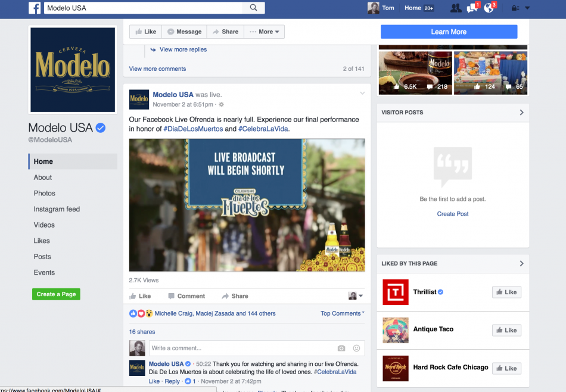Screen dimensions: 566x392
Task: Open the Modelo bottle photo with 6.5K likes
Action: [x=415, y=73]
